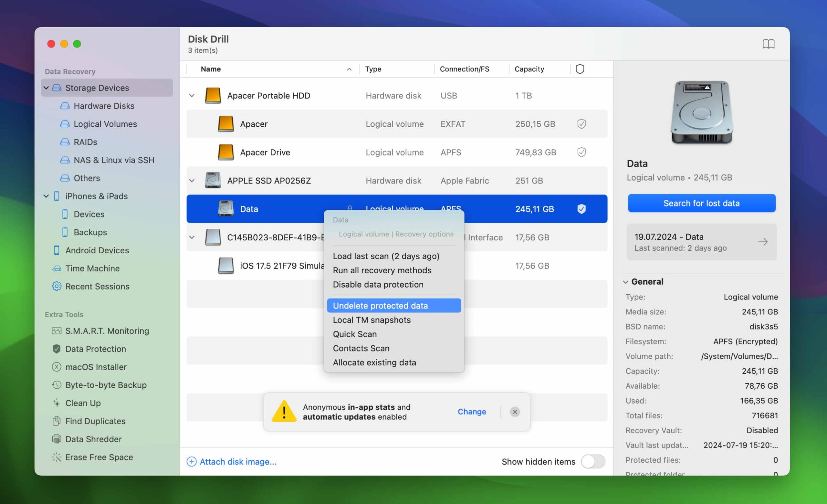The height and width of the screenshot is (504, 827).
Task: Click the Erase Free Space icon
Action: click(56, 456)
